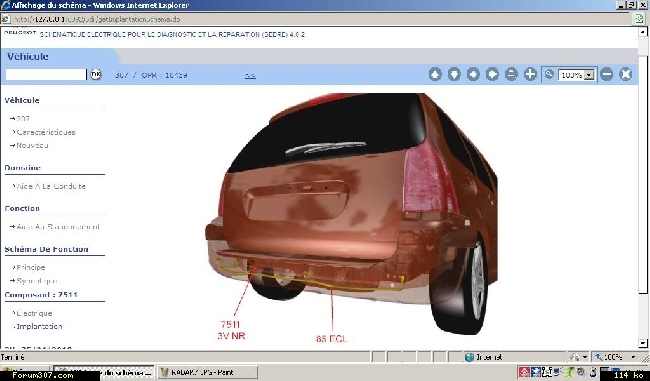Image resolution: width=650 pixels, height=381 pixels.
Task: Open the Principe function schema link
Action: pyautogui.click(x=31, y=267)
